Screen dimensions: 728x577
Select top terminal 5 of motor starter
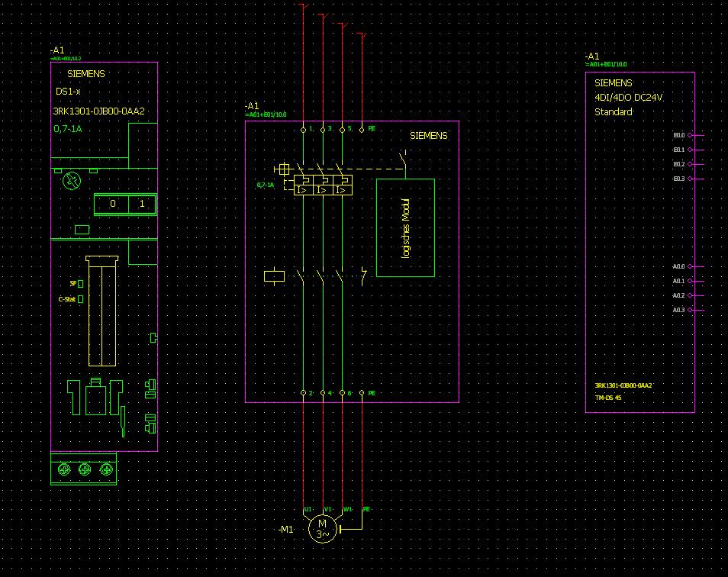(342, 130)
